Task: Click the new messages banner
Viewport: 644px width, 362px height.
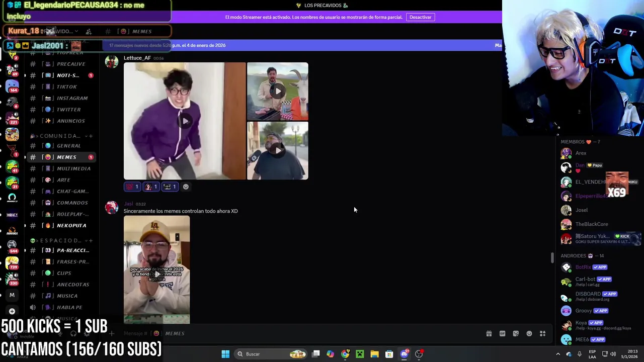Action: coord(302,45)
